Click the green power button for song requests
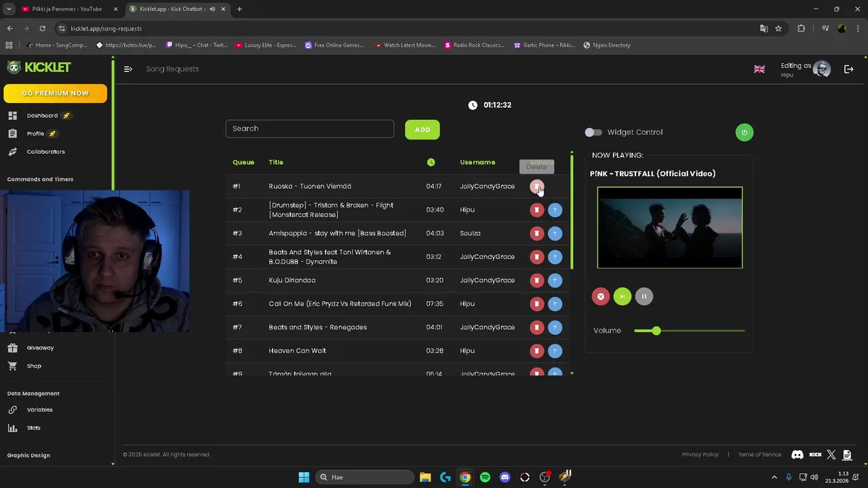This screenshot has width=868, height=488. [x=744, y=132]
